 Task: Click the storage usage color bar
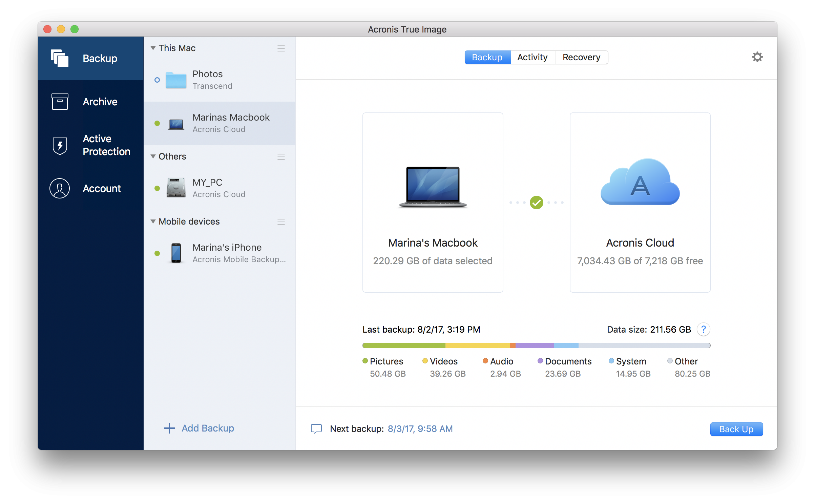(536, 345)
